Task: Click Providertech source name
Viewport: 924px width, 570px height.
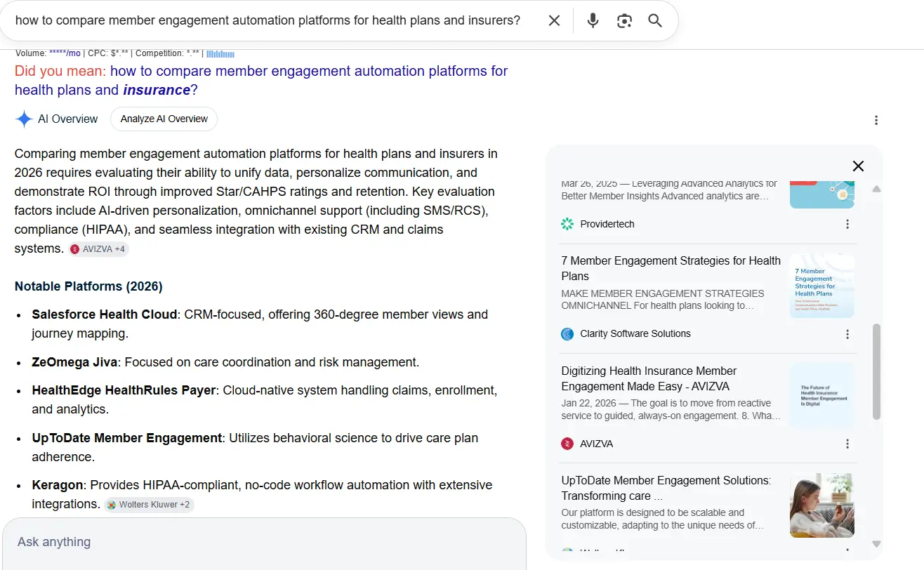Action: pyautogui.click(x=607, y=224)
